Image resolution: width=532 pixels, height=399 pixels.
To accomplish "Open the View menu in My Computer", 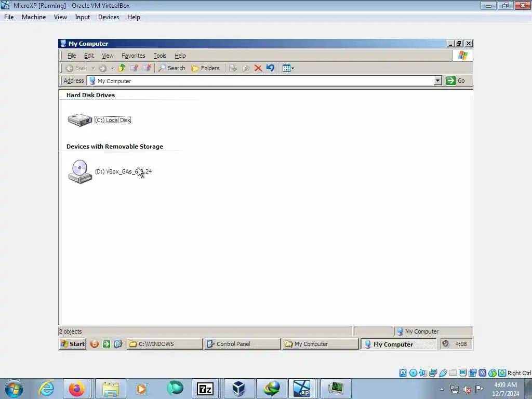I will [108, 56].
